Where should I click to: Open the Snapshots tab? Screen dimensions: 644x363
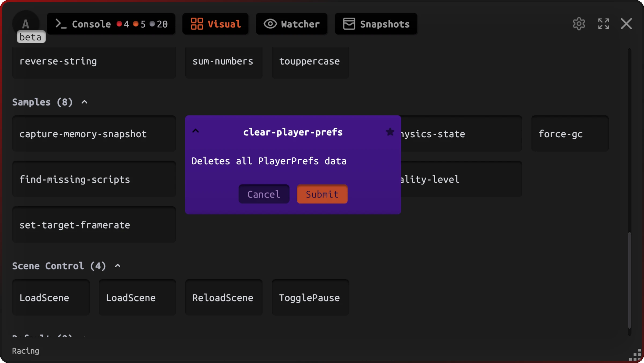tap(376, 24)
